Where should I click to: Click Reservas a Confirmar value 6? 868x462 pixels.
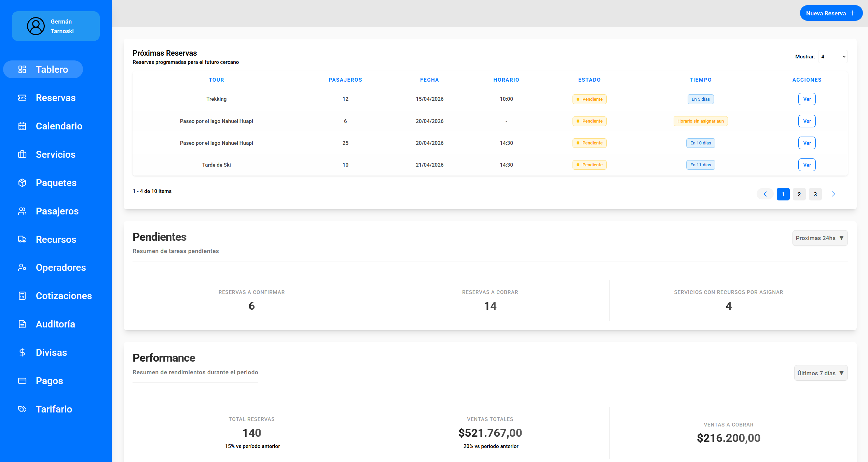pos(251,306)
